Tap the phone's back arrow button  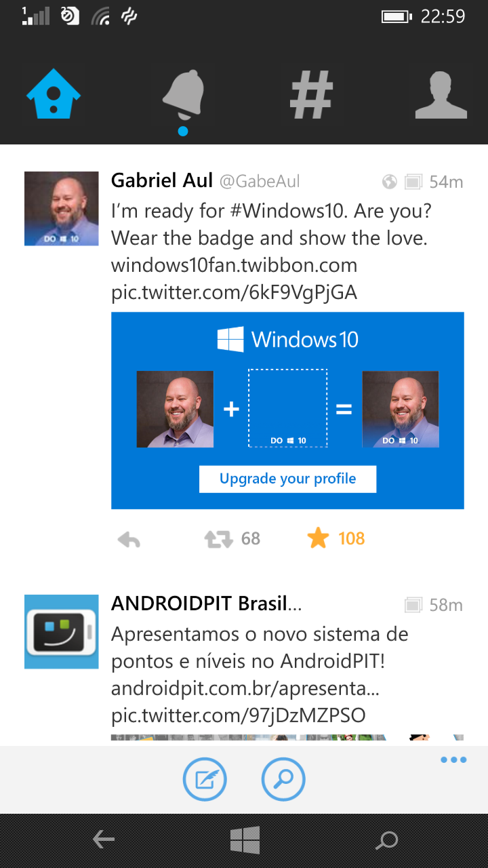click(x=104, y=840)
